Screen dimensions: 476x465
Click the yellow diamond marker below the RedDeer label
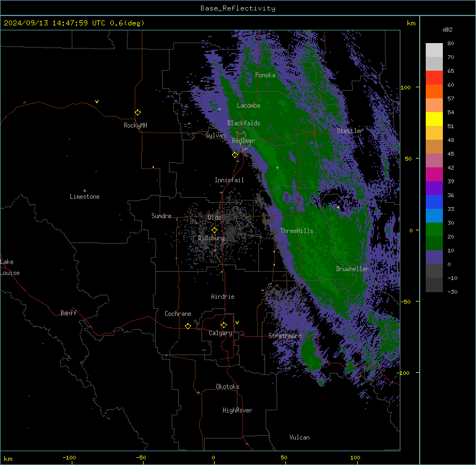pos(235,155)
